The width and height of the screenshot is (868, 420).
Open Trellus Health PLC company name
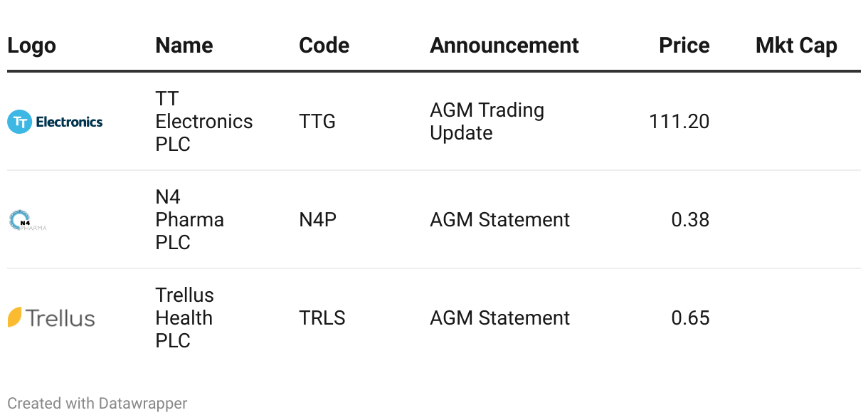(184, 318)
